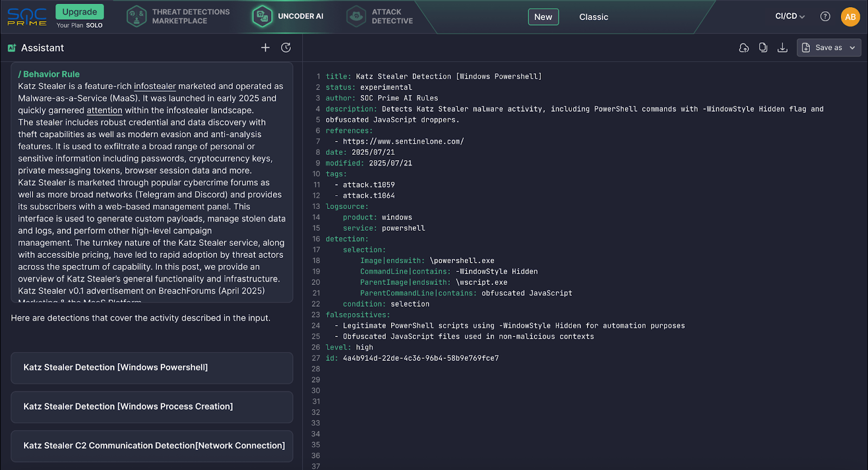The width and height of the screenshot is (868, 470).
Task: Open the help question mark icon
Action: [825, 16]
